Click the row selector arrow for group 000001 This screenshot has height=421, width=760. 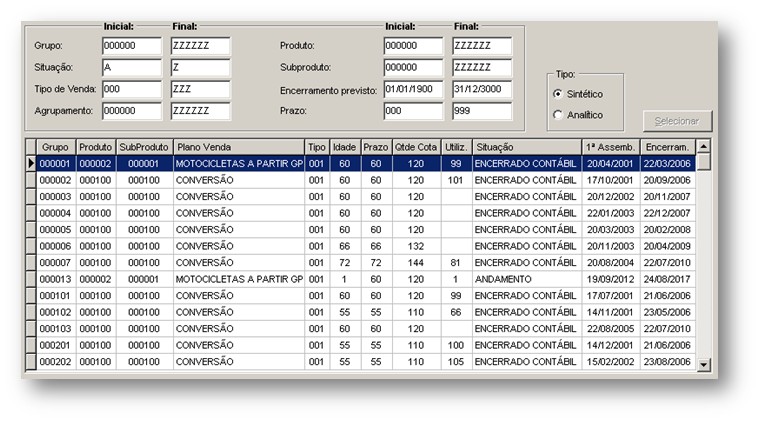coord(31,164)
